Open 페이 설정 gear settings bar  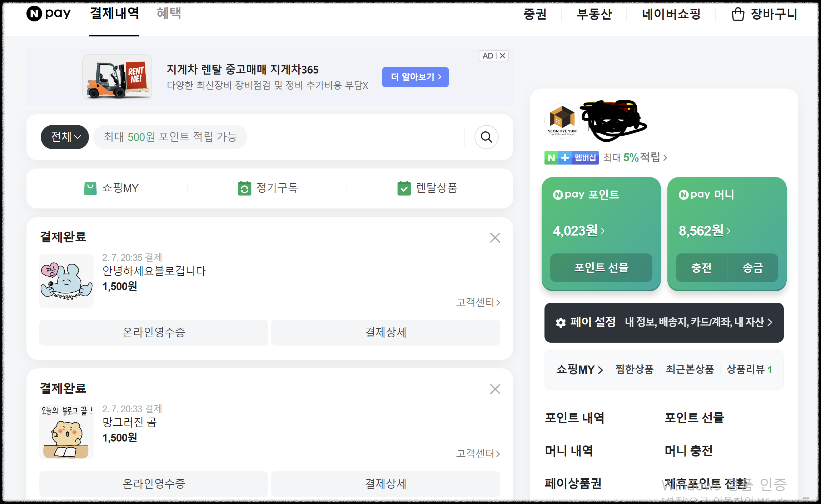pos(664,322)
